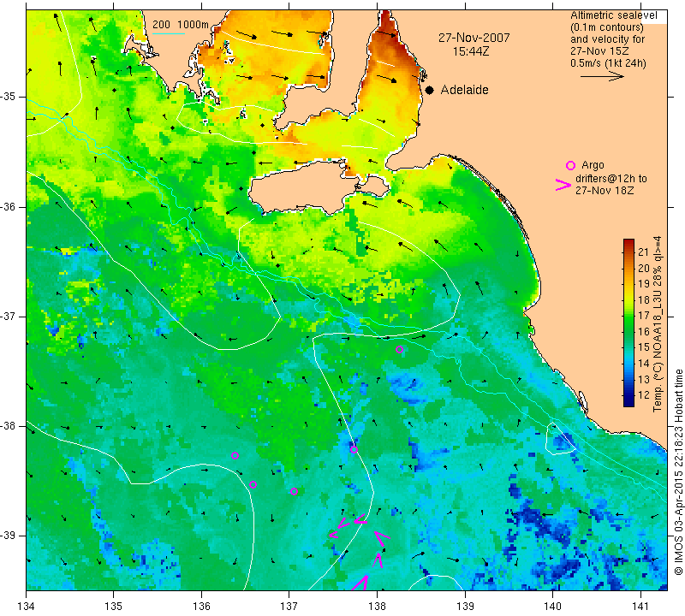This screenshot has height=616, width=685.
Task: Click the latitude axis label -39
Action: (x=8, y=536)
